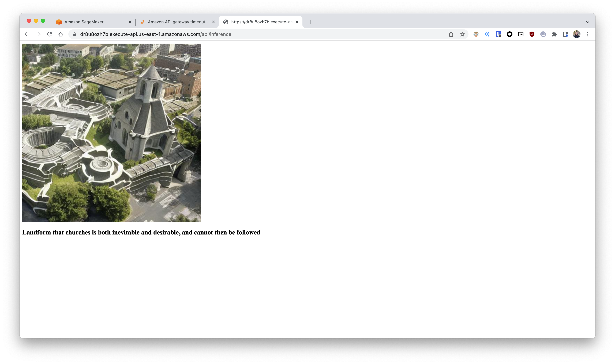Open the picture-in-picture extension icon
Viewport: 615px width, 364px height.
(x=520, y=34)
